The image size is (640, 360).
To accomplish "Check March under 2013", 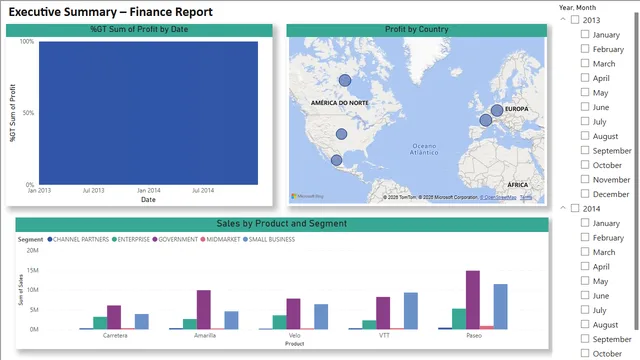I will coord(585,63).
